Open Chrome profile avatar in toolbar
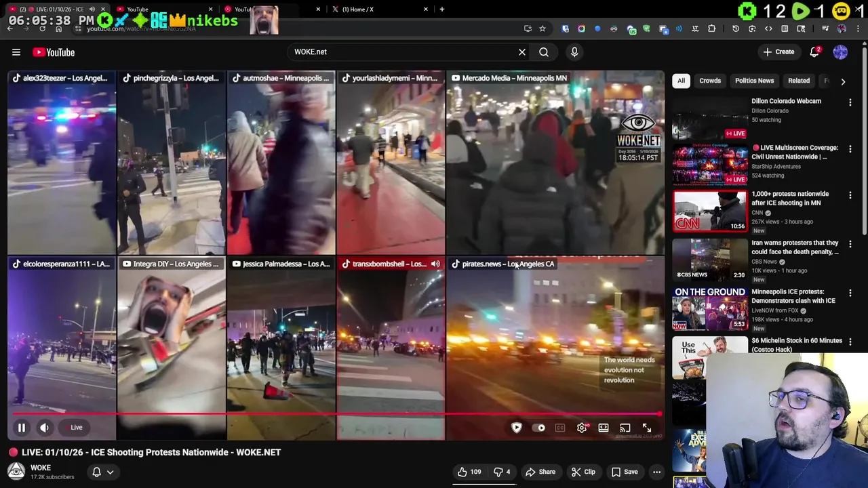 coord(842,28)
